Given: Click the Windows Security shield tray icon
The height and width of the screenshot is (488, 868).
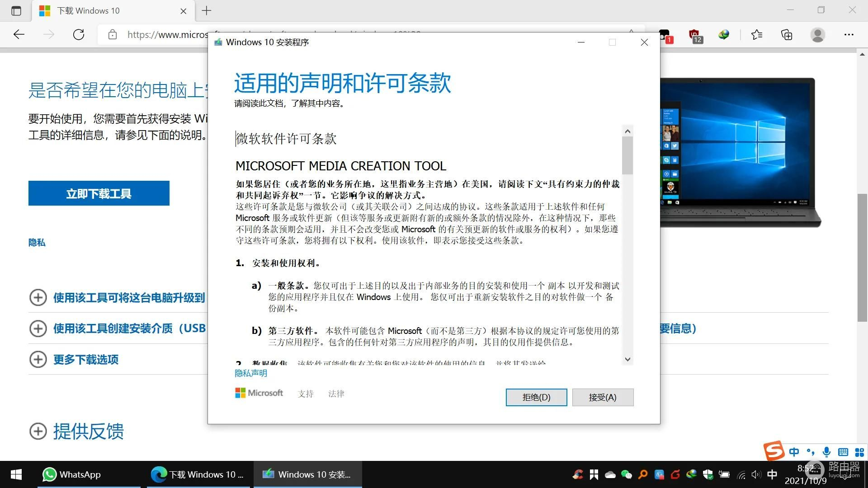Looking at the screenshot, I should [x=708, y=474].
